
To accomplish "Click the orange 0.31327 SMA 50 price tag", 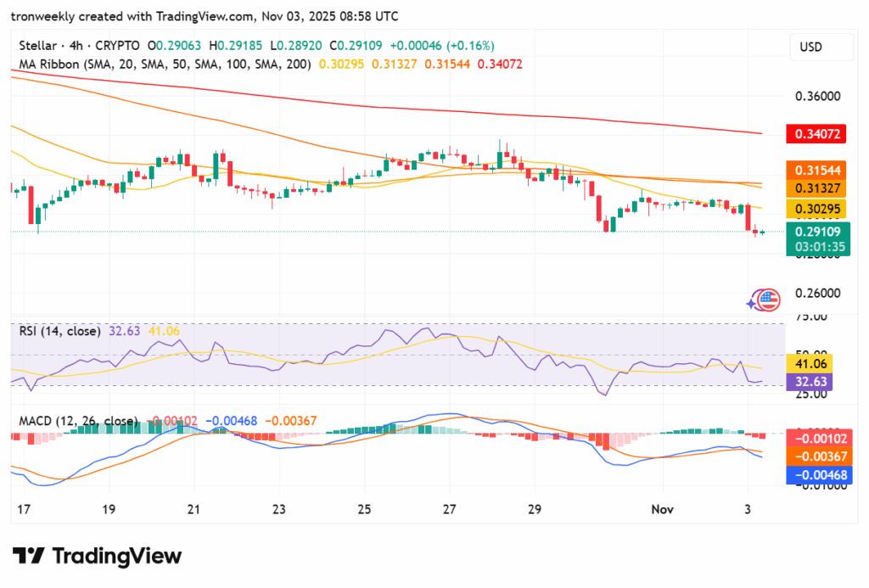I will [819, 188].
